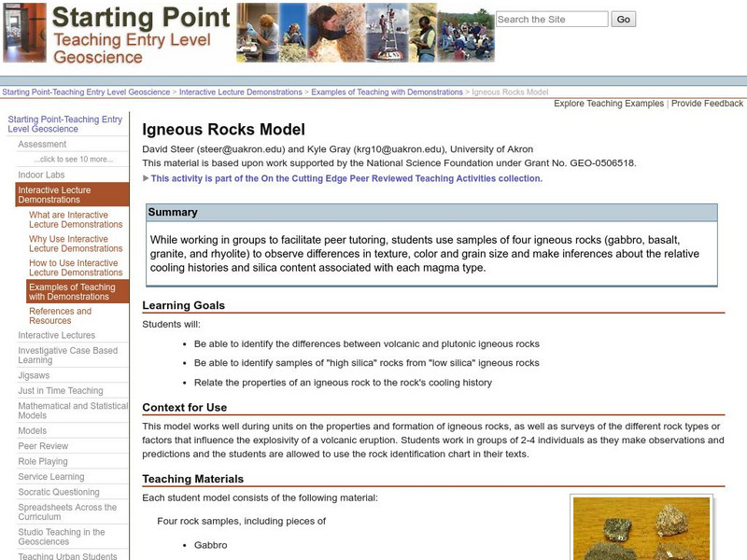Select Teaching Urban Students sidebar item
Screen dimensions: 747x560
click(67, 555)
